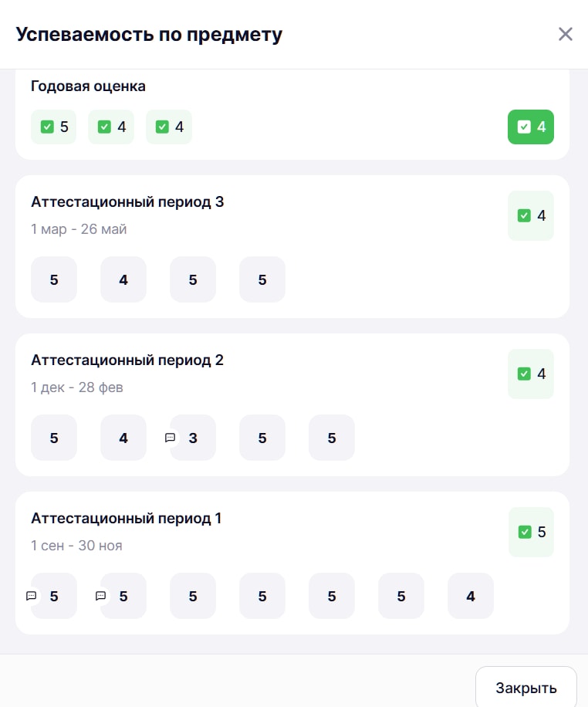This screenshot has width=588, height=707.
Task: Click the final yearly grade 4 green badge
Action: point(531,127)
